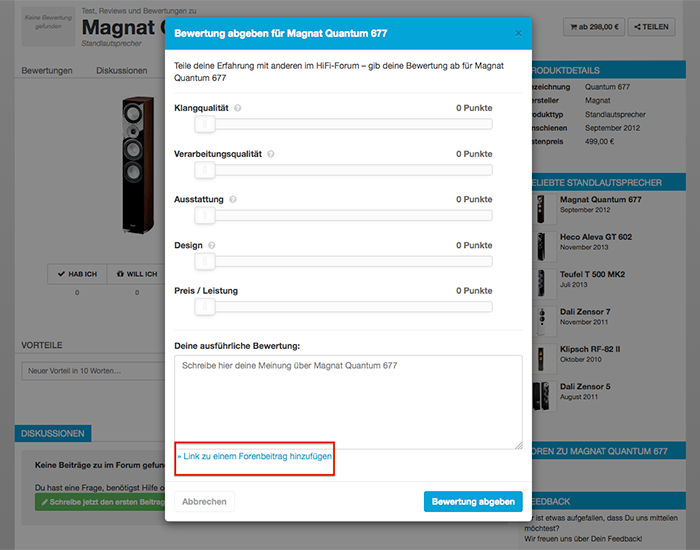
Task: Click the Keine Bewertung gefunden badge
Action: point(48,27)
